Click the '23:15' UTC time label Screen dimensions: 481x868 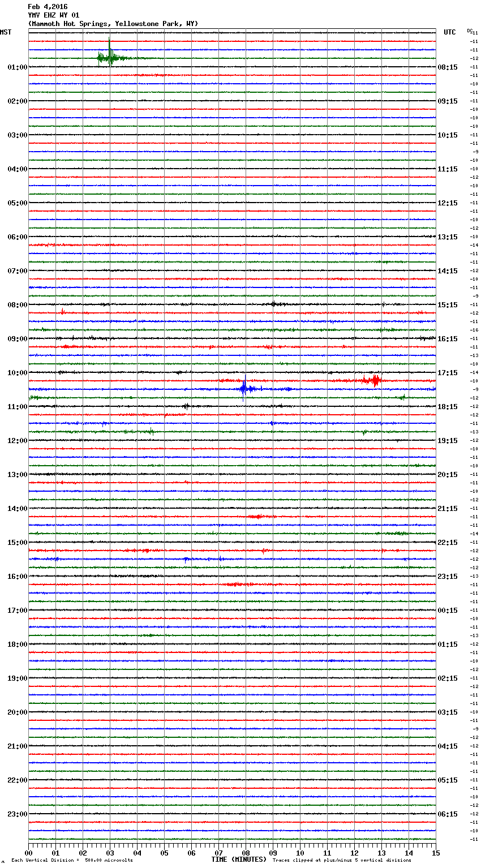[x=448, y=577]
